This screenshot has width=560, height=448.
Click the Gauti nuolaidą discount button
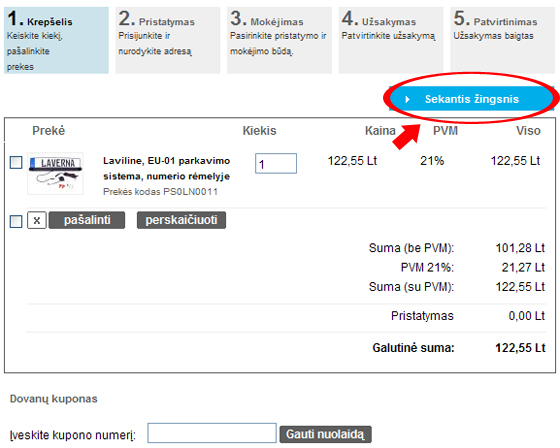point(325,434)
